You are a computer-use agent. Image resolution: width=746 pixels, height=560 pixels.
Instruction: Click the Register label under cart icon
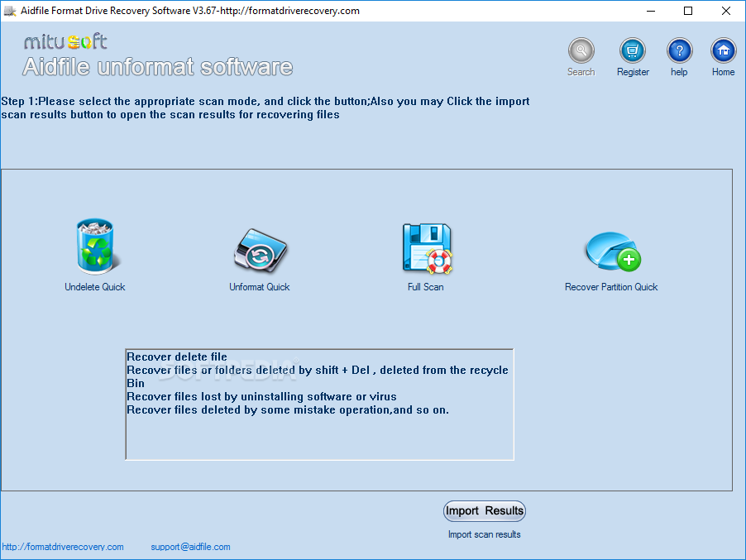(633, 72)
